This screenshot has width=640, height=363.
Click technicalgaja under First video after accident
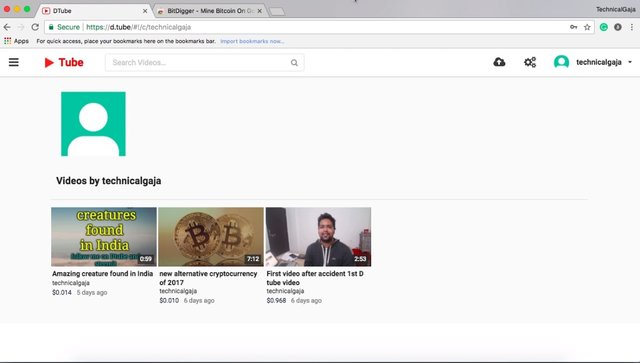(285, 291)
